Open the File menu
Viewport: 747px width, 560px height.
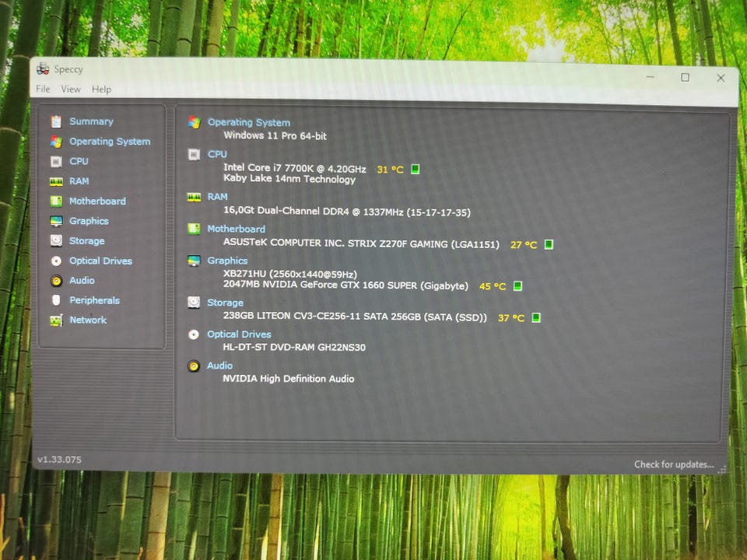click(x=43, y=89)
